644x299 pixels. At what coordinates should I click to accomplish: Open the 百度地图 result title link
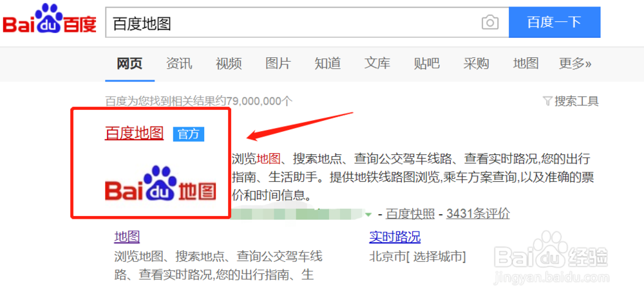click(135, 133)
